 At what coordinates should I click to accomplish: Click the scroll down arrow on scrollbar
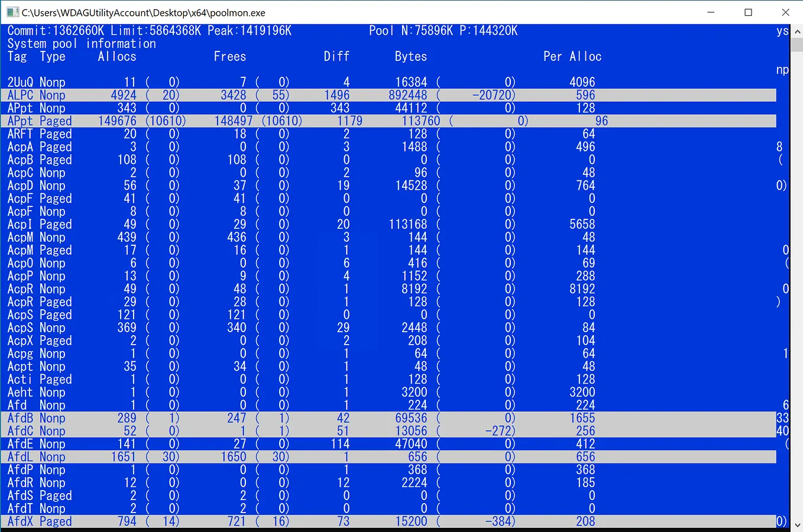798,524
